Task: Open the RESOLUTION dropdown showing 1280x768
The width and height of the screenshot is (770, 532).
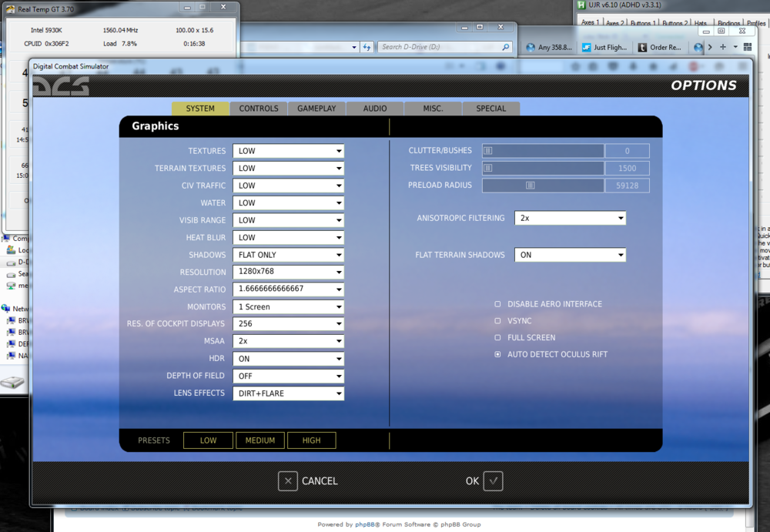Action: click(x=288, y=272)
